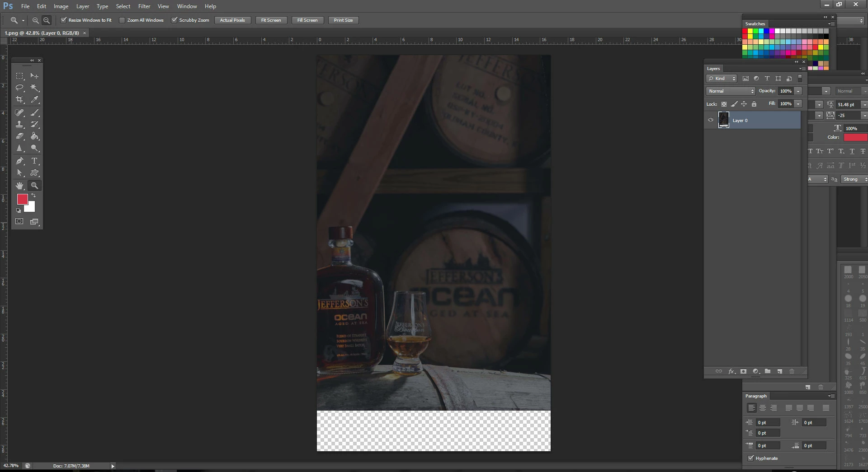The height and width of the screenshot is (472, 868).
Task: Lock all for Layer 0
Action: click(754, 104)
